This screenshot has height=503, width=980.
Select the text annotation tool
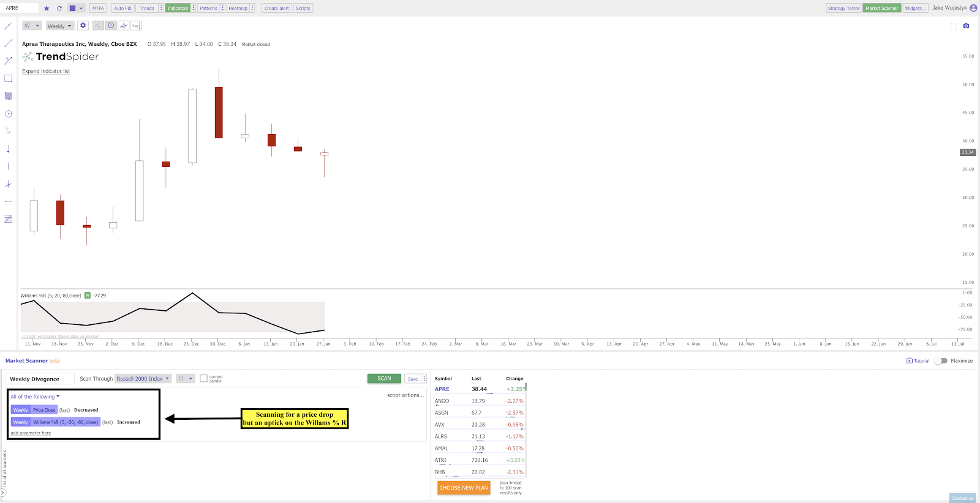coord(8,131)
